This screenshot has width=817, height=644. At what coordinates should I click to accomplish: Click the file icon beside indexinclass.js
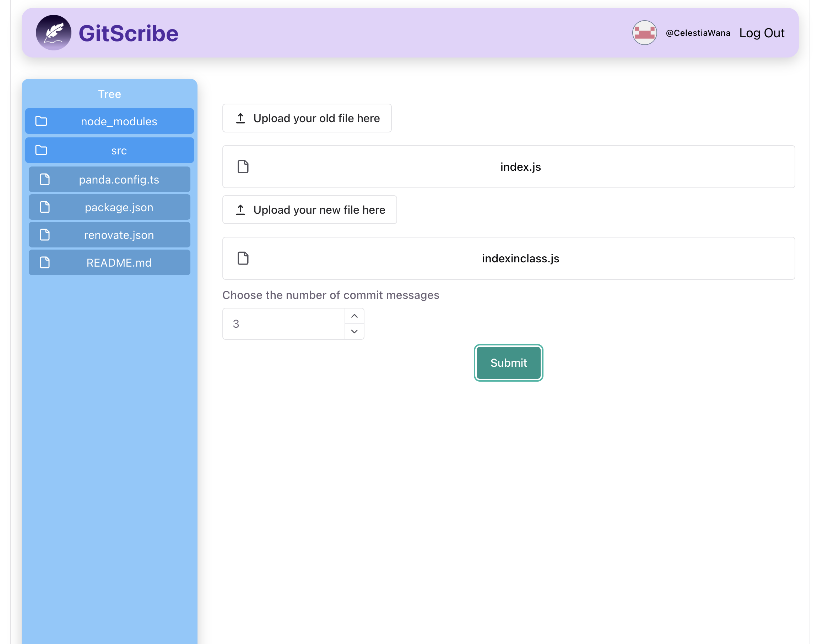[243, 258]
